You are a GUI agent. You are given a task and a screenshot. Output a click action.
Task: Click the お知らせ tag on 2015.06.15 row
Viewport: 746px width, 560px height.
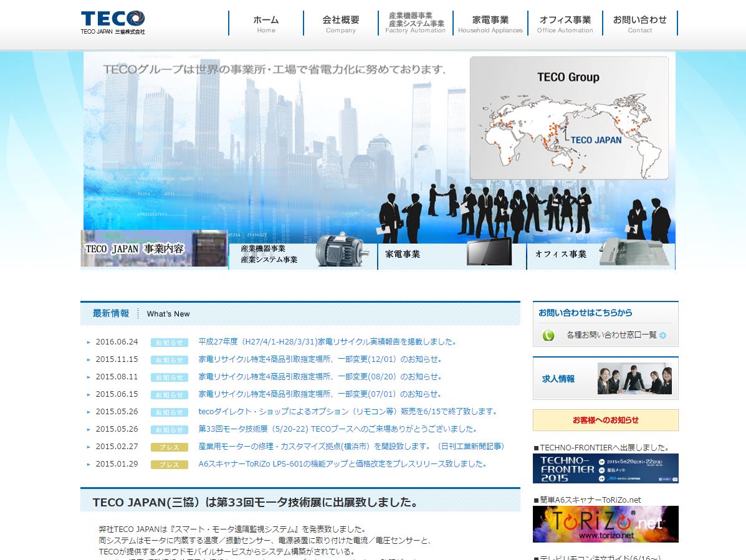pyautogui.click(x=170, y=395)
